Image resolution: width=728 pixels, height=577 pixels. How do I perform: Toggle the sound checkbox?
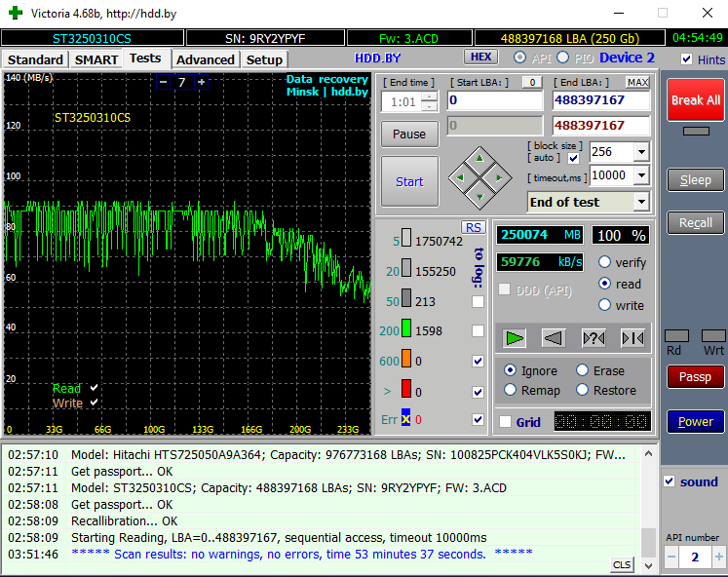[x=669, y=481]
